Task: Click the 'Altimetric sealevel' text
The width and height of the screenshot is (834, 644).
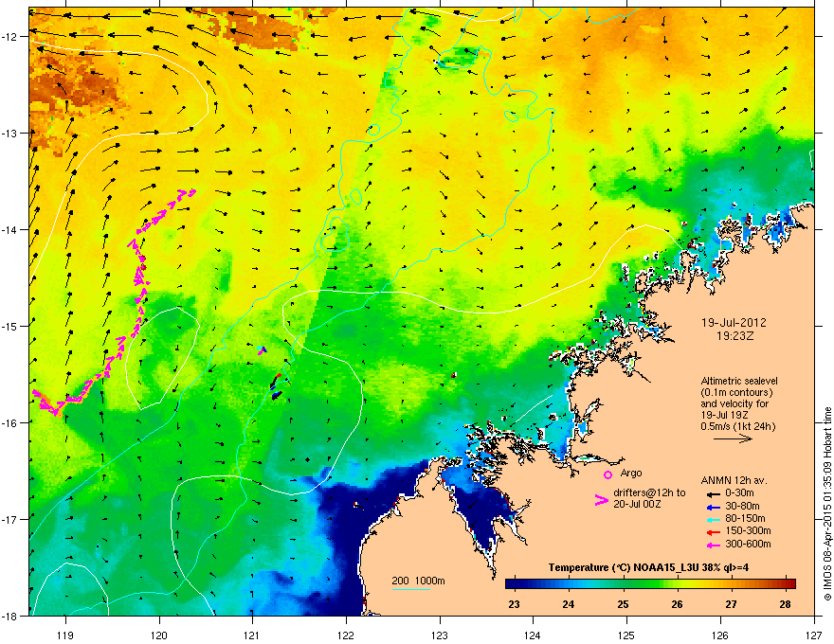Action: [739, 381]
